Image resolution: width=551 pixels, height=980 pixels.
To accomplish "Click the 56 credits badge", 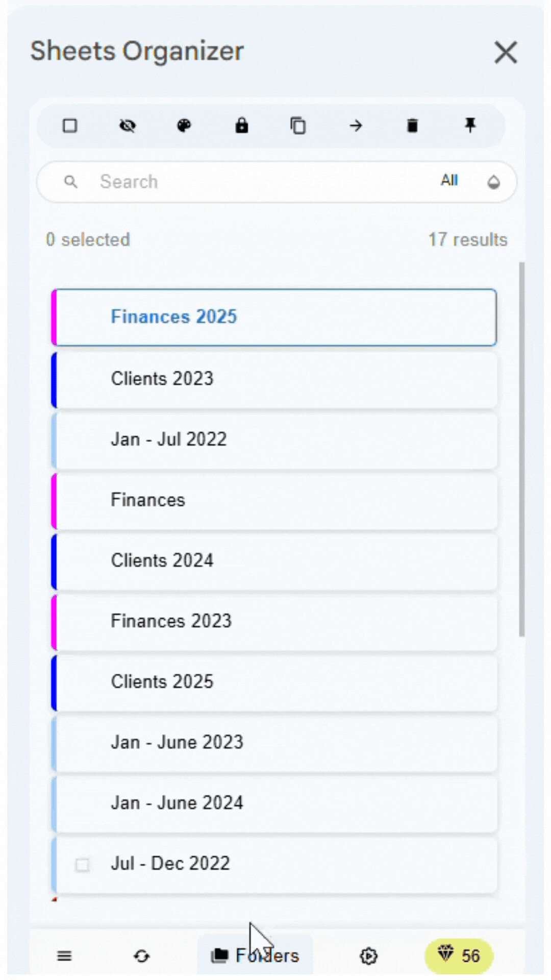I will 459,956.
